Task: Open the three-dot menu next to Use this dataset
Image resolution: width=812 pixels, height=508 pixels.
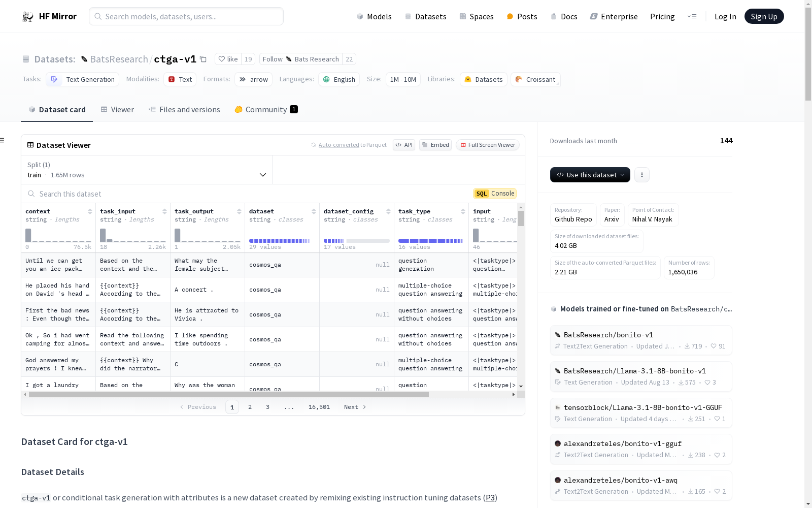Action: click(642, 175)
